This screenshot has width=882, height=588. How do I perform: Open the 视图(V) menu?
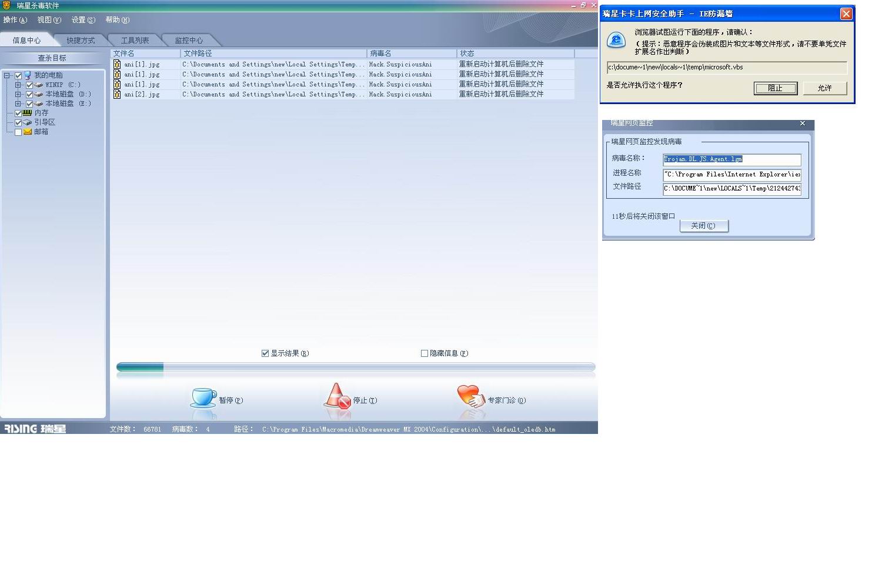pos(49,20)
